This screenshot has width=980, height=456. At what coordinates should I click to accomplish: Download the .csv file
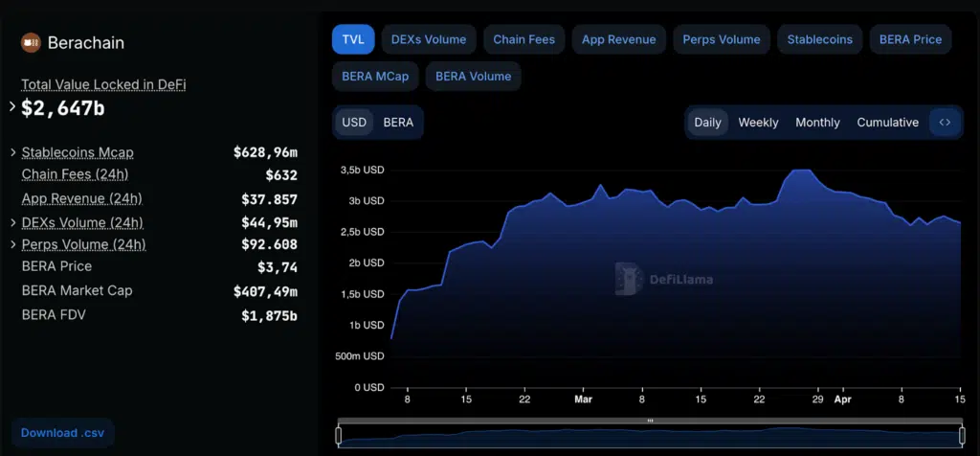point(62,433)
